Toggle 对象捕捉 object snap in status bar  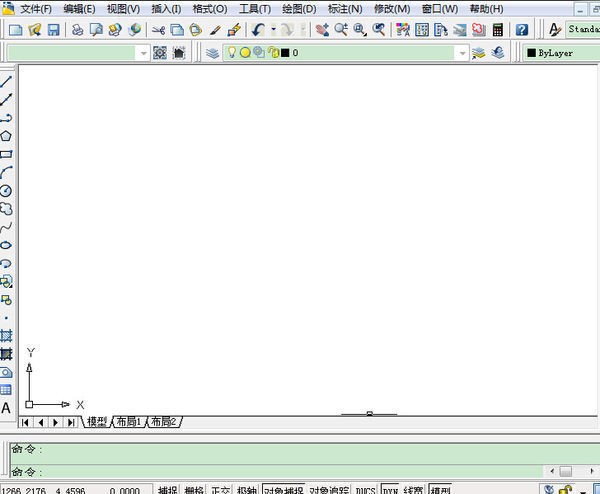tap(282, 490)
